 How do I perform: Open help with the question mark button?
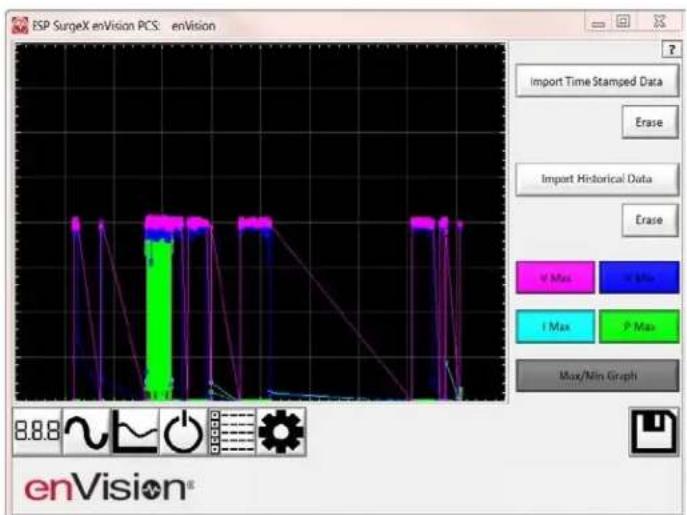pos(672,50)
